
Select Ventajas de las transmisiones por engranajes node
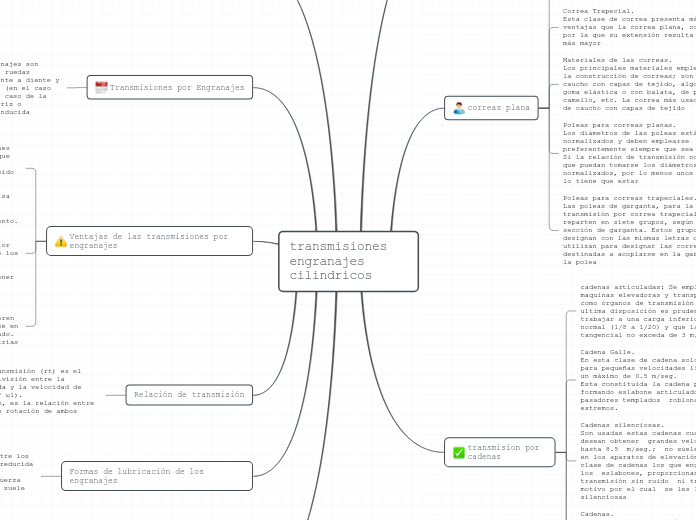(x=150, y=241)
